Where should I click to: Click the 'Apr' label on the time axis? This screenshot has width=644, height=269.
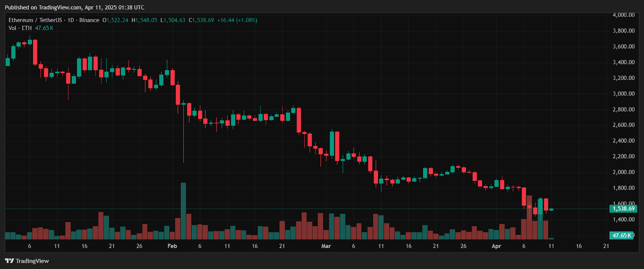point(496,246)
